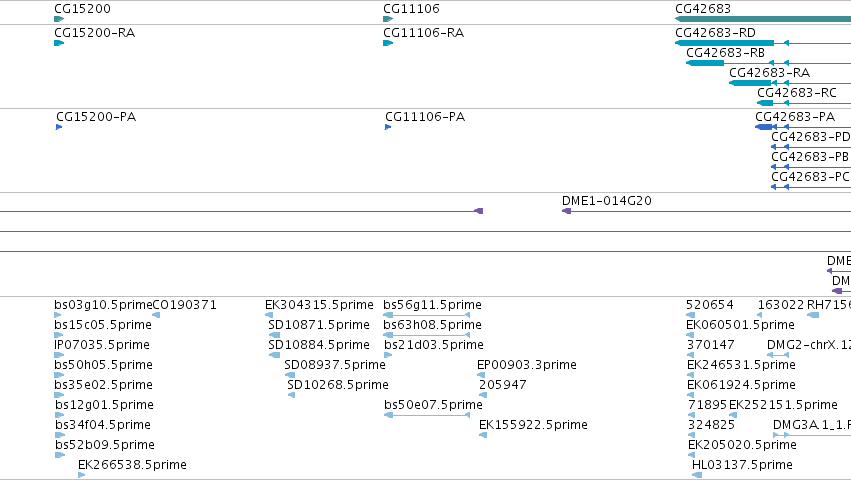Click the CG42683-RA transcript label
Image resolution: width=851 pixels, height=480 pixels.
tap(769, 73)
